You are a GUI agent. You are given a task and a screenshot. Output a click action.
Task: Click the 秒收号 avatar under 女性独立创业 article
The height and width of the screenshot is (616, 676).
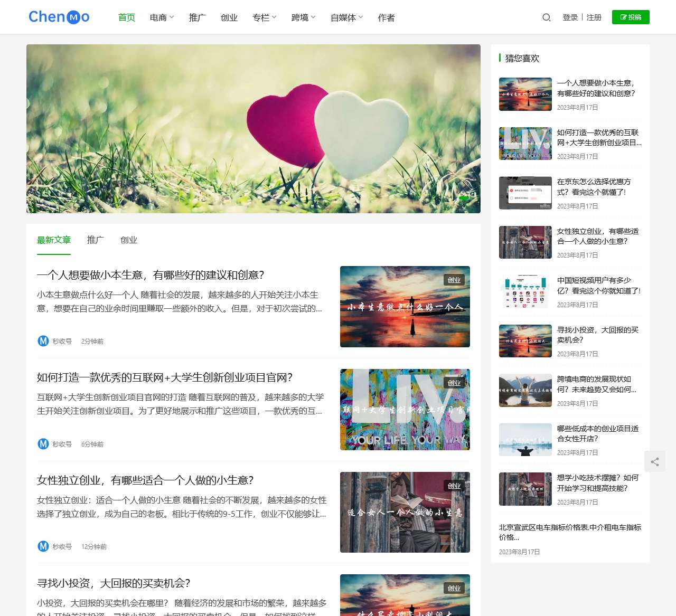tap(43, 546)
